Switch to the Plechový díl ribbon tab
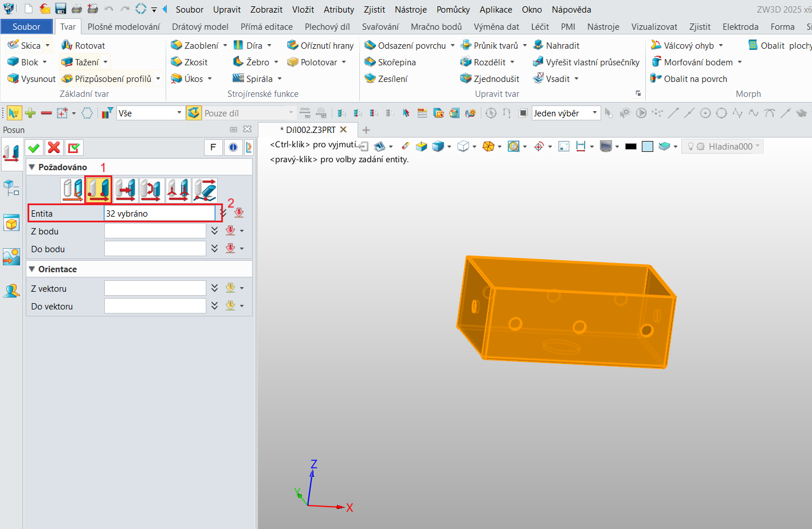812x529 pixels. coord(327,26)
